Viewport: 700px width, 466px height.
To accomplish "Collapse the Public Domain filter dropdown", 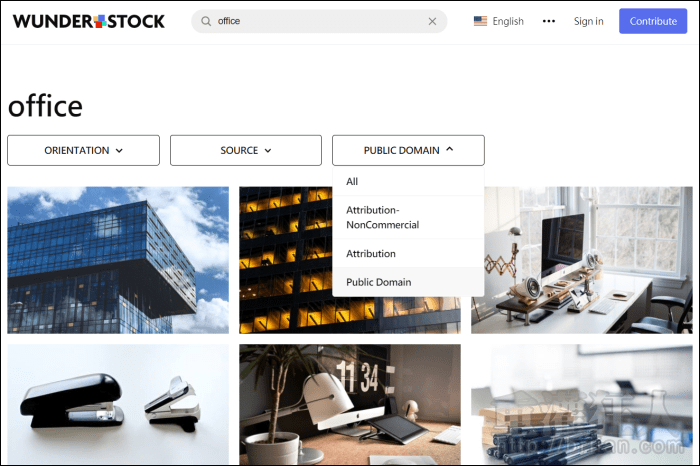I will (408, 151).
